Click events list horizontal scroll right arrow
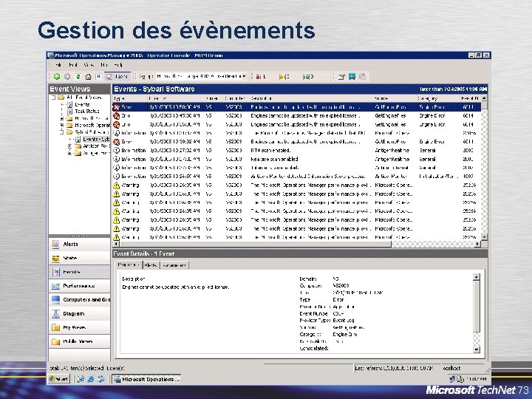 tap(478, 244)
